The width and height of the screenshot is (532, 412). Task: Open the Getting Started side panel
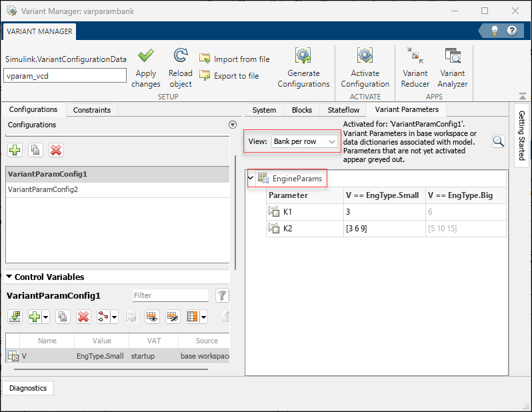pos(522,135)
